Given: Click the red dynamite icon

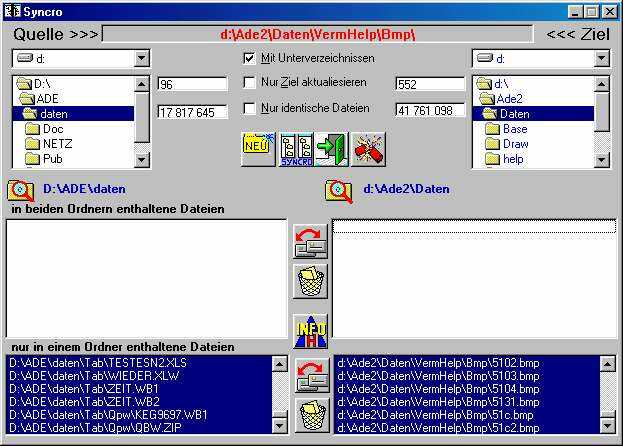Looking at the screenshot, I should (x=368, y=148).
